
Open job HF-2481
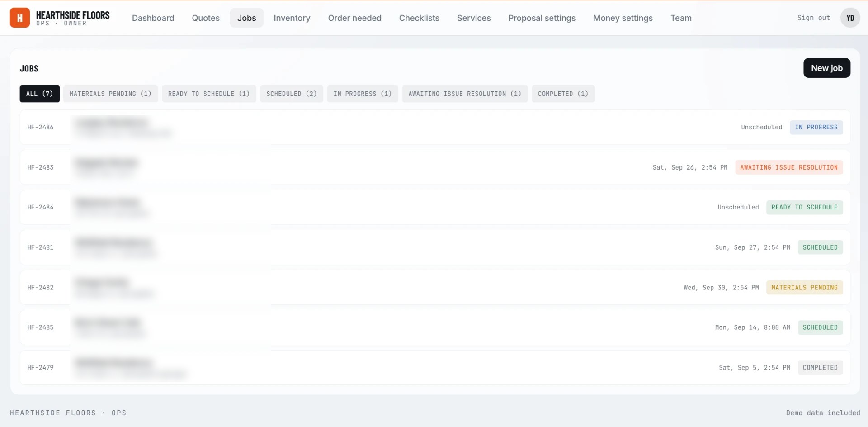click(x=435, y=247)
